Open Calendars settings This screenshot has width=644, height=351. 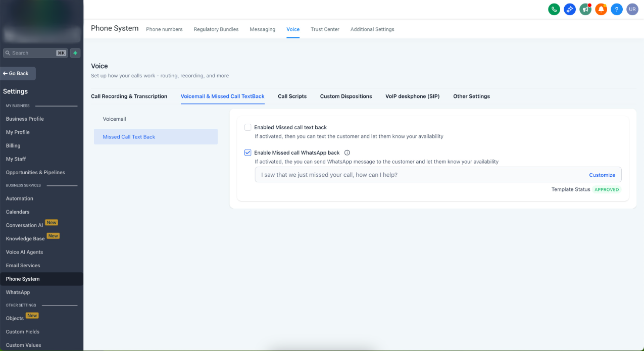pos(18,212)
